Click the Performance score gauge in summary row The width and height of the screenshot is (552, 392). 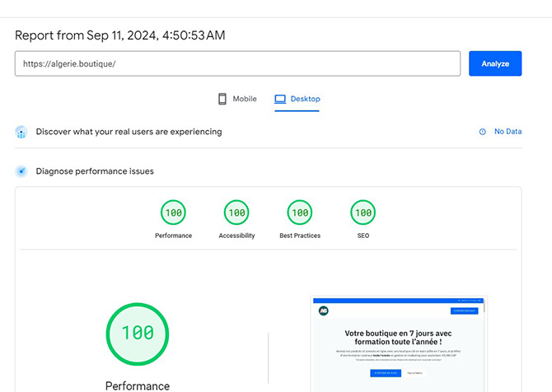pos(173,212)
